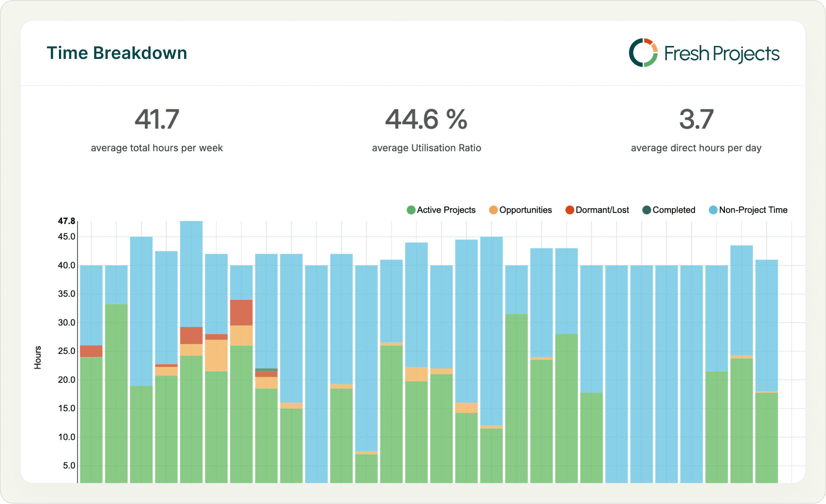Click the Fresh Projects circular logo icon

(643, 53)
